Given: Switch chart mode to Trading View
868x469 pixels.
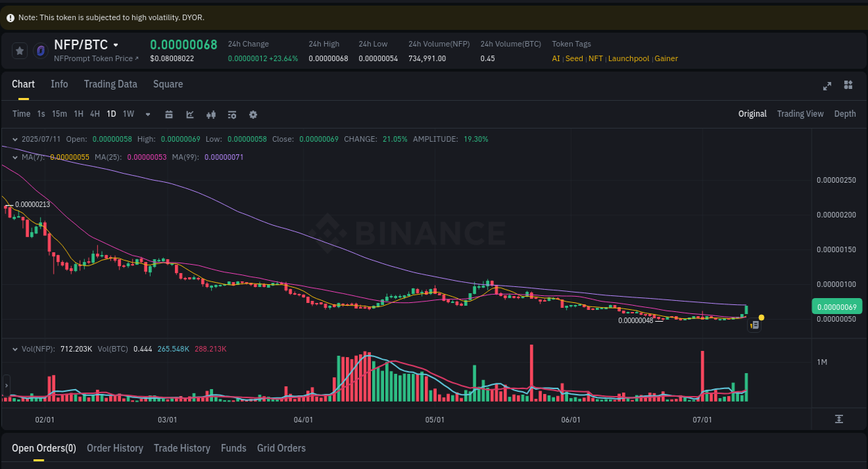Looking at the screenshot, I should 800,113.
